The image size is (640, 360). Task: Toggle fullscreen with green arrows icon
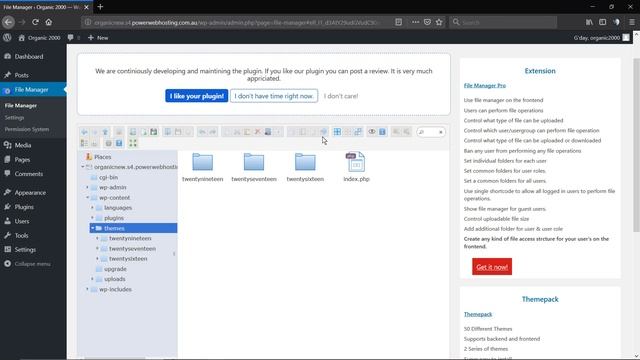pos(133,143)
